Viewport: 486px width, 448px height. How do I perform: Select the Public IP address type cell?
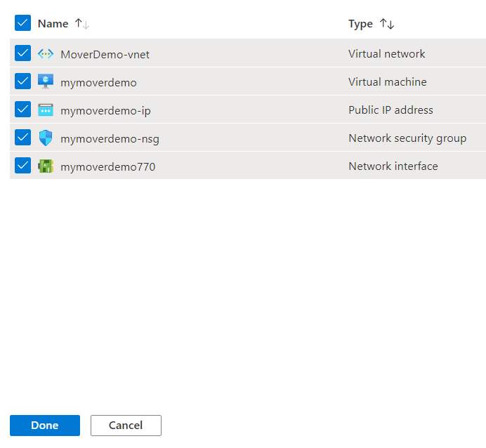pos(390,110)
